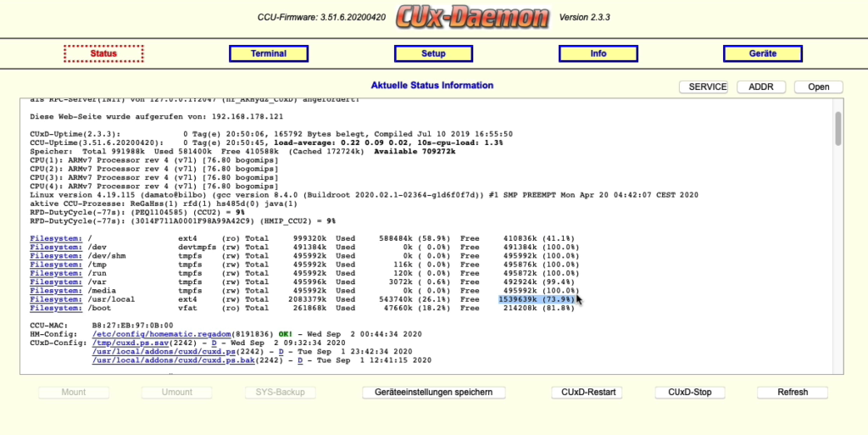Open Filesystem link for /run
The width and height of the screenshot is (868, 435).
pyautogui.click(x=56, y=273)
